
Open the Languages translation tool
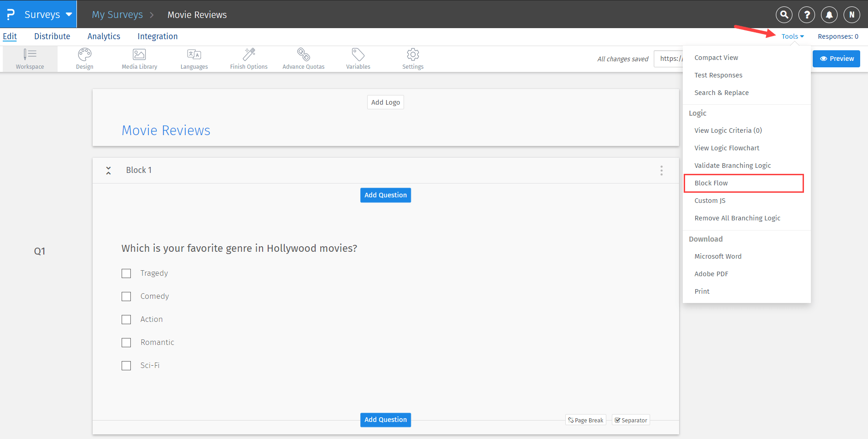pyautogui.click(x=194, y=59)
